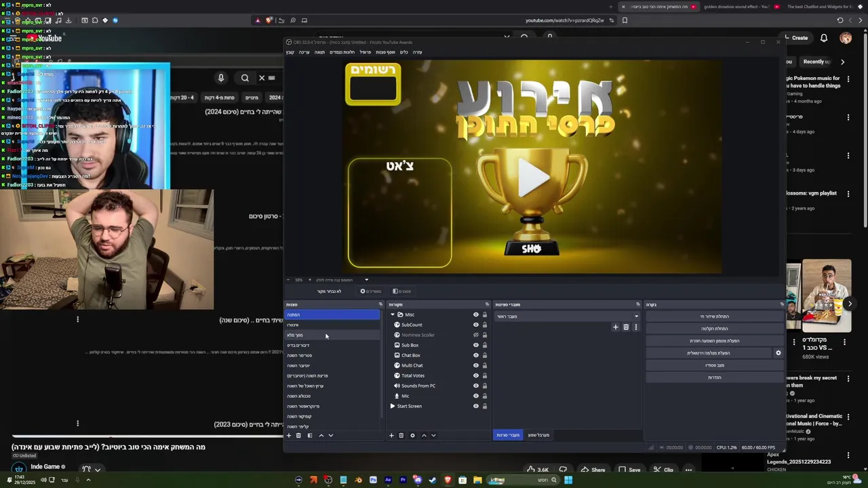This screenshot has width=868, height=488.
Task: Add a new scene with the plus icon
Action: coord(289,435)
